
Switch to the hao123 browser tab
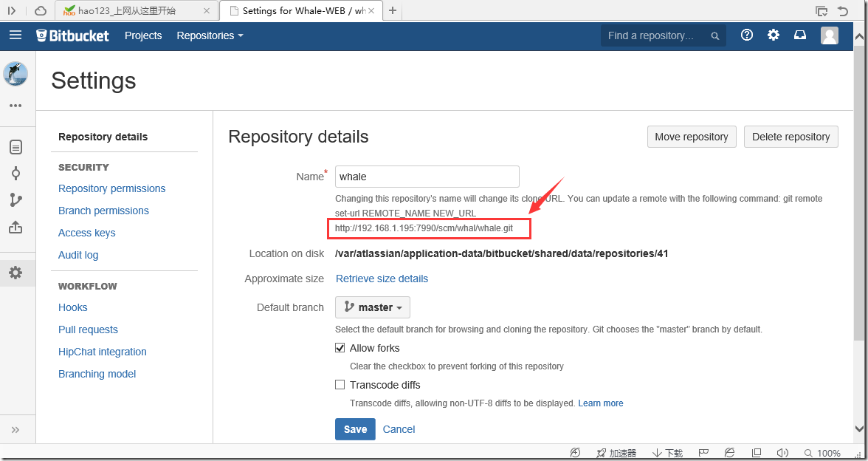pyautogui.click(x=136, y=10)
